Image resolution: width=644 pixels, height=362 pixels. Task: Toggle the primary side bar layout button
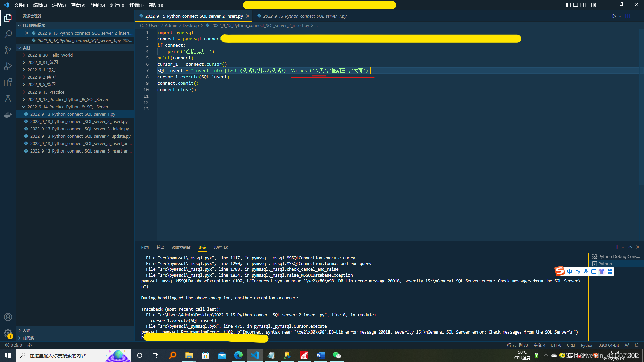pos(568,5)
